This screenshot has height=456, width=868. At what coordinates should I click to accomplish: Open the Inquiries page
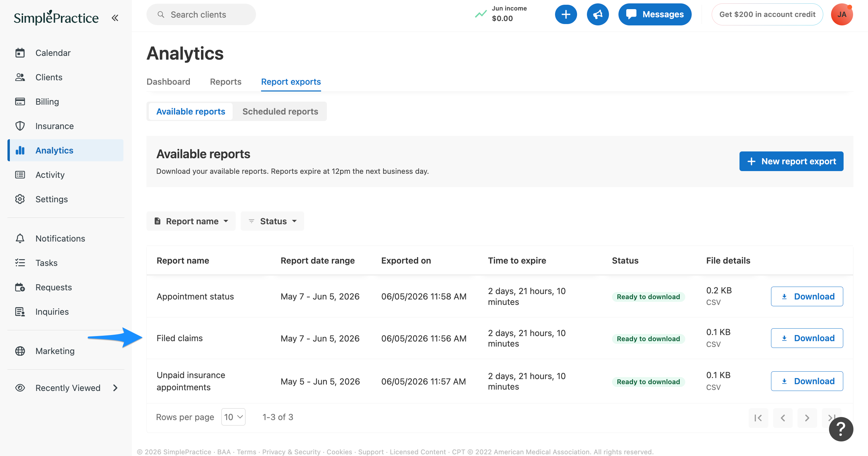tap(65, 312)
